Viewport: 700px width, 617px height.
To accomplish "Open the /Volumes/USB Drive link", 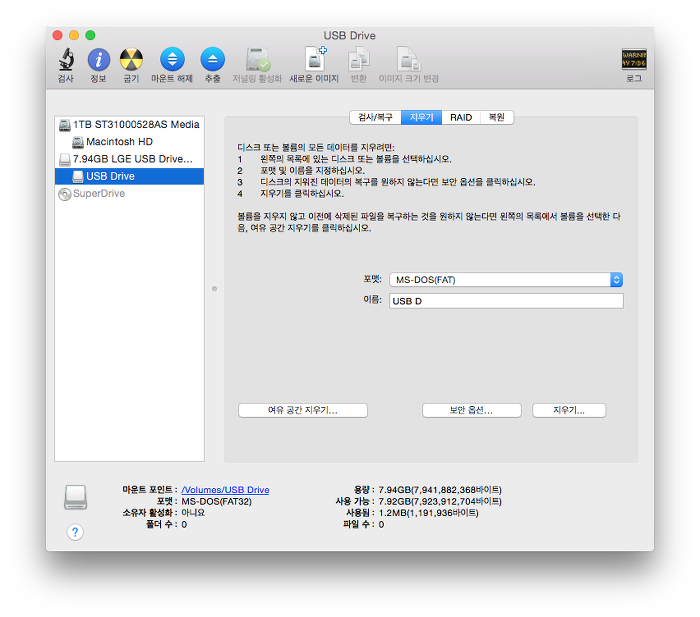I will pyautogui.click(x=225, y=490).
